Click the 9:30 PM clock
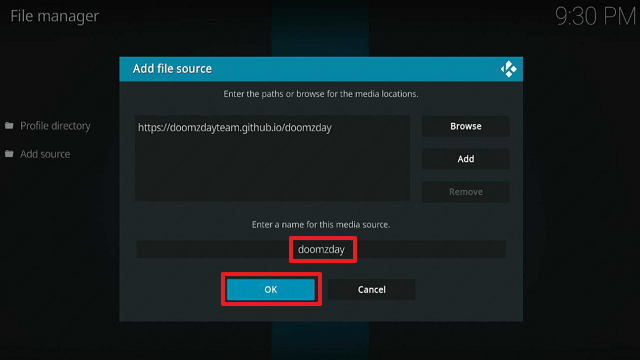The height and width of the screenshot is (360, 640). [596, 17]
